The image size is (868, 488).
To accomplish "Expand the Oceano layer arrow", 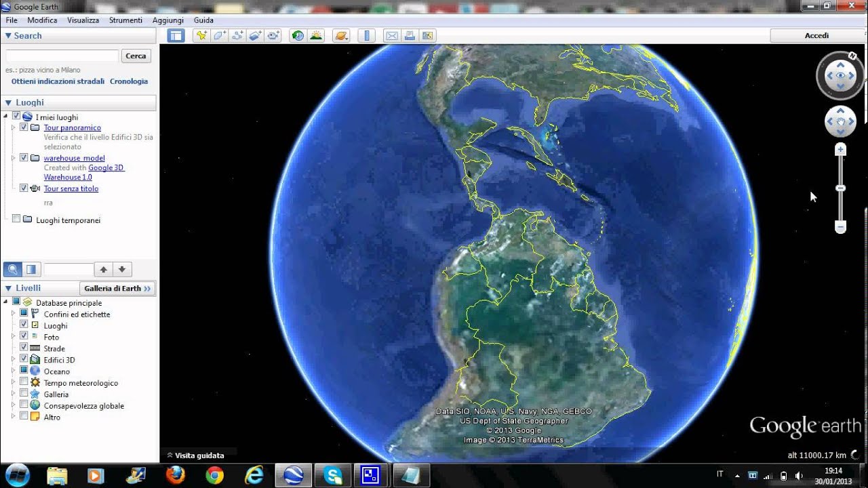I will [13, 371].
